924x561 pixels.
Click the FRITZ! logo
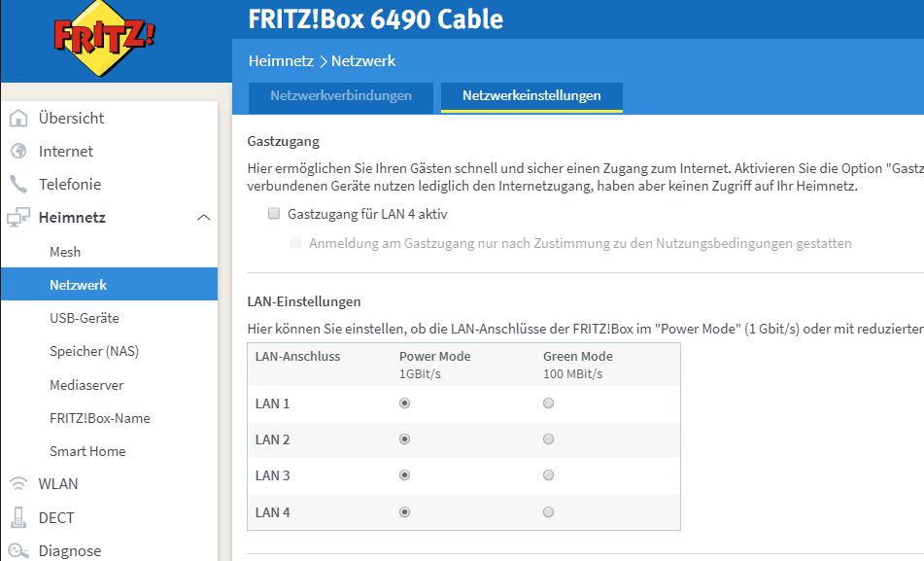tap(104, 39)
